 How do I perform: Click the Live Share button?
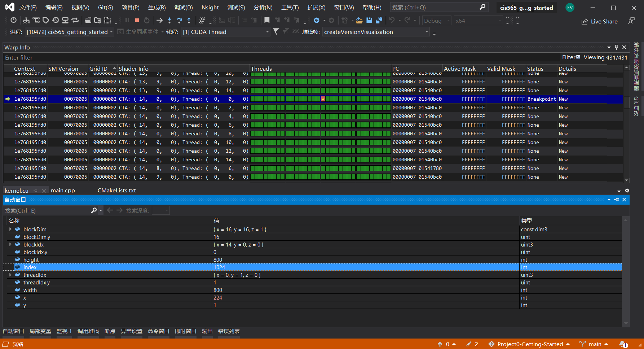click(600, 21)
